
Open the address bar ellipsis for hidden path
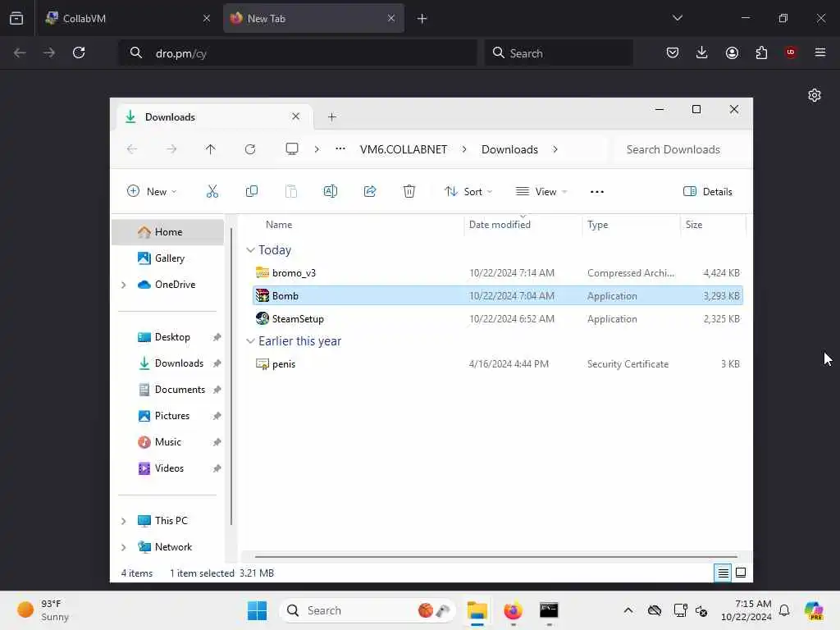point(340,149)
